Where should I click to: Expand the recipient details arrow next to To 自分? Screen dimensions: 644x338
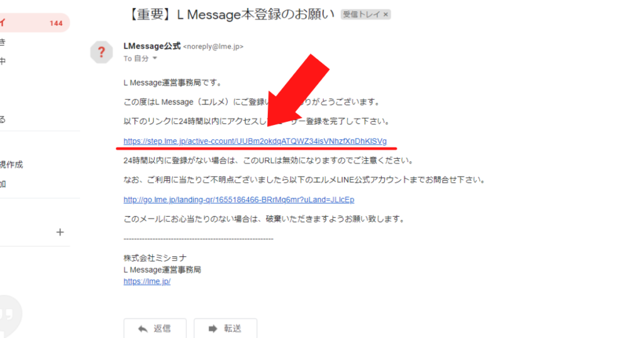(155, 58)
